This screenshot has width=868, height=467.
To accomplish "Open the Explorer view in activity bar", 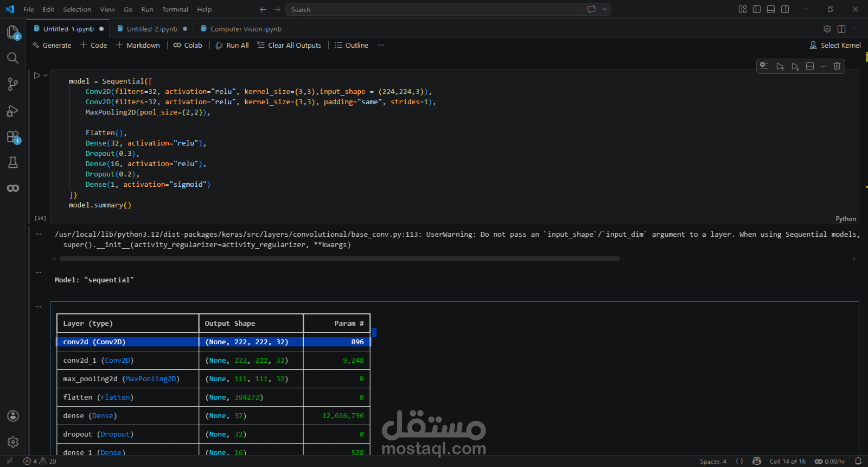I will [x=13, y=32].
